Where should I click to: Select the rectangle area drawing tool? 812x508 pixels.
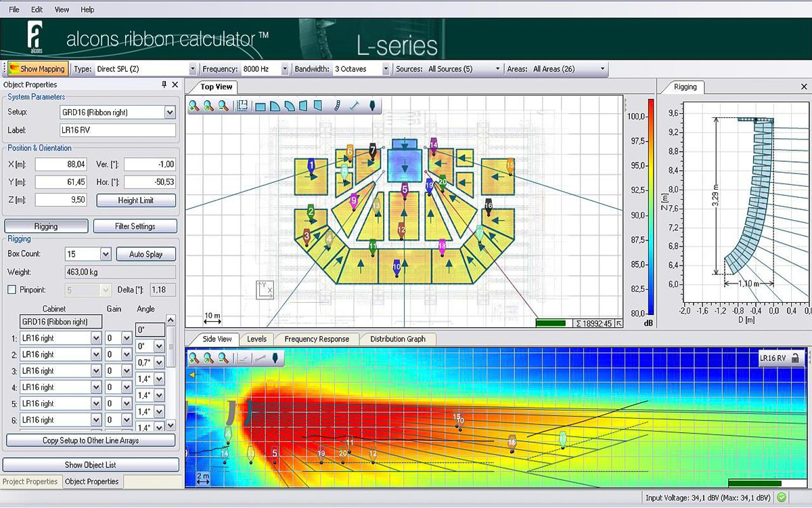click(261, 106)
